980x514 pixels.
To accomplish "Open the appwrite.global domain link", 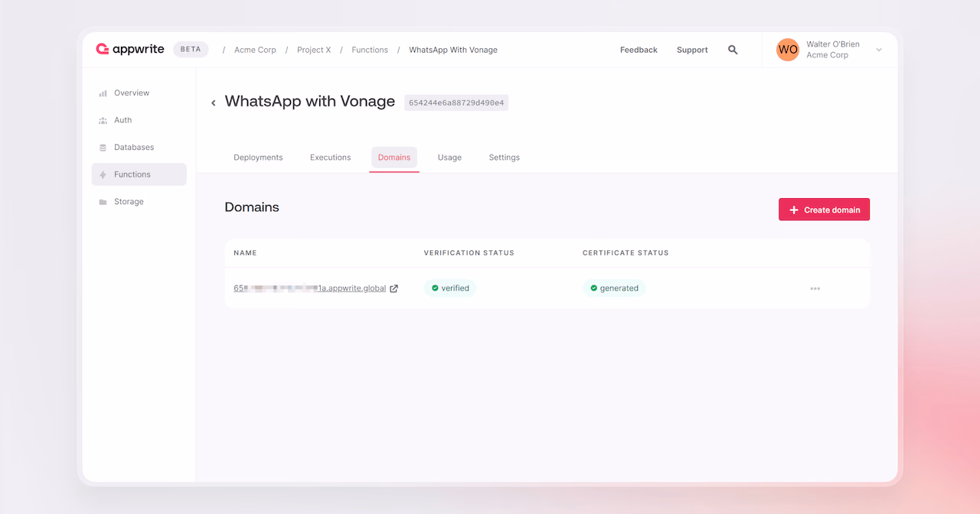I will [309, 288].
